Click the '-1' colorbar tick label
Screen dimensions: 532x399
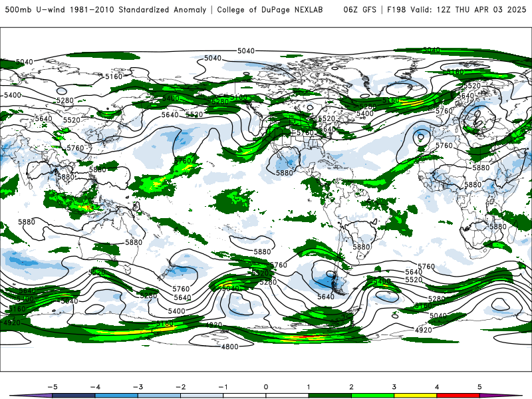coord(223,387)
